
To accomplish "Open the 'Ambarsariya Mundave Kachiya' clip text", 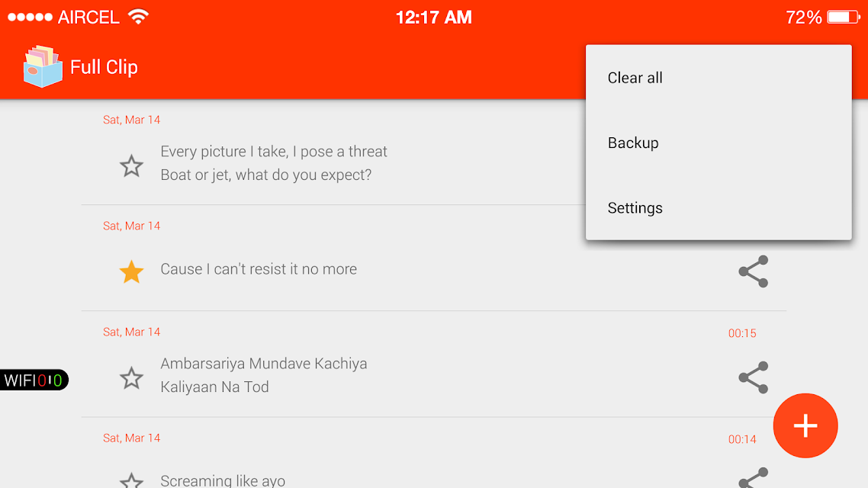I will click(x=263, y=375).
